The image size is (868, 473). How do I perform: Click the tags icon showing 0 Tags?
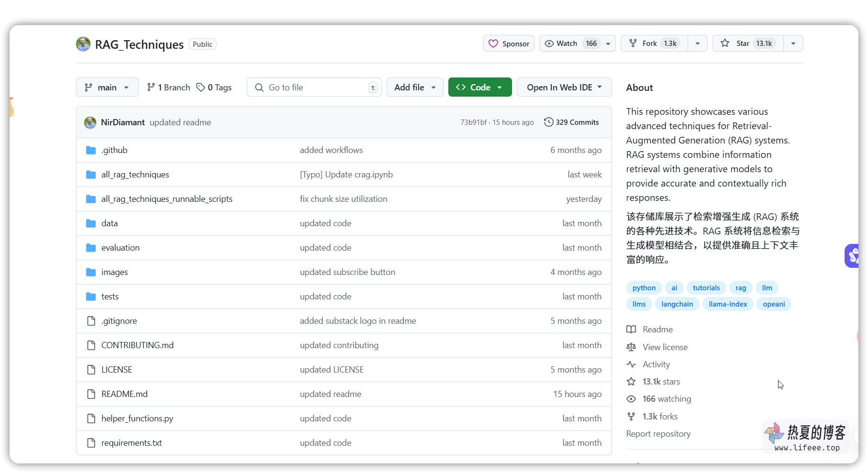(201, 87)
